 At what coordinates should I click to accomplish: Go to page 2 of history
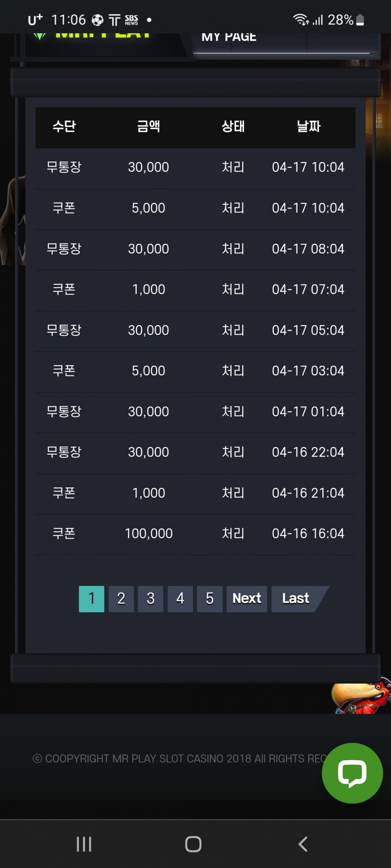point(121,598)
